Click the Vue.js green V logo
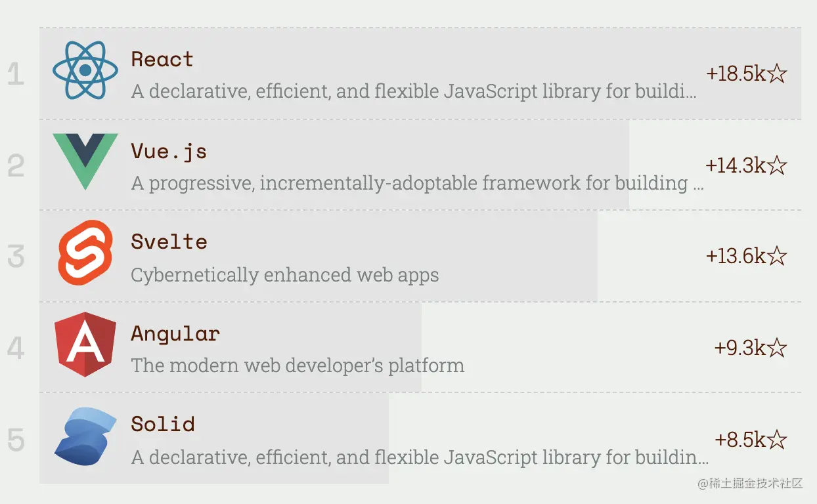The image size is (817, 504). tap(85, 161)
